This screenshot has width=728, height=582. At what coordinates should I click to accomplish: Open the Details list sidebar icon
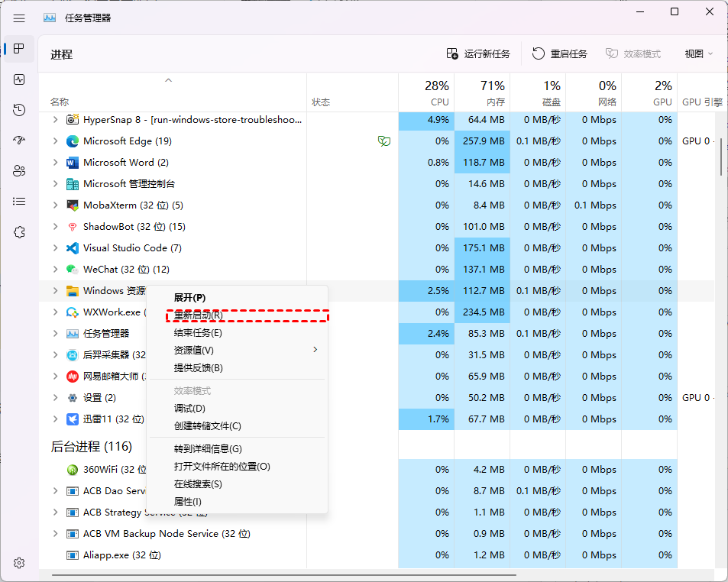pos(19,202)
